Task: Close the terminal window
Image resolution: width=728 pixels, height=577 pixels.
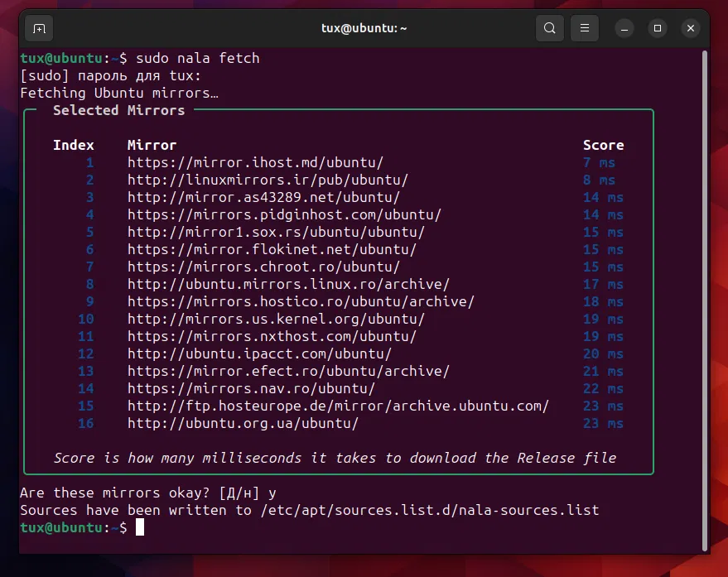Action: click(x=691, y=28)
